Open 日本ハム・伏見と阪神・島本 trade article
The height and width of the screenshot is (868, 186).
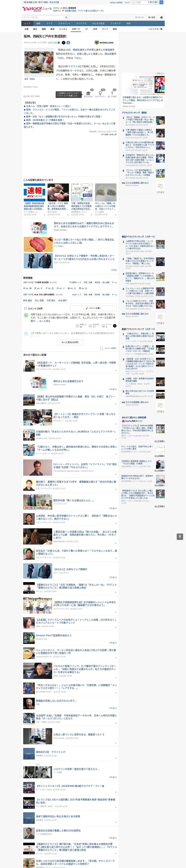[x=48, y=106]
